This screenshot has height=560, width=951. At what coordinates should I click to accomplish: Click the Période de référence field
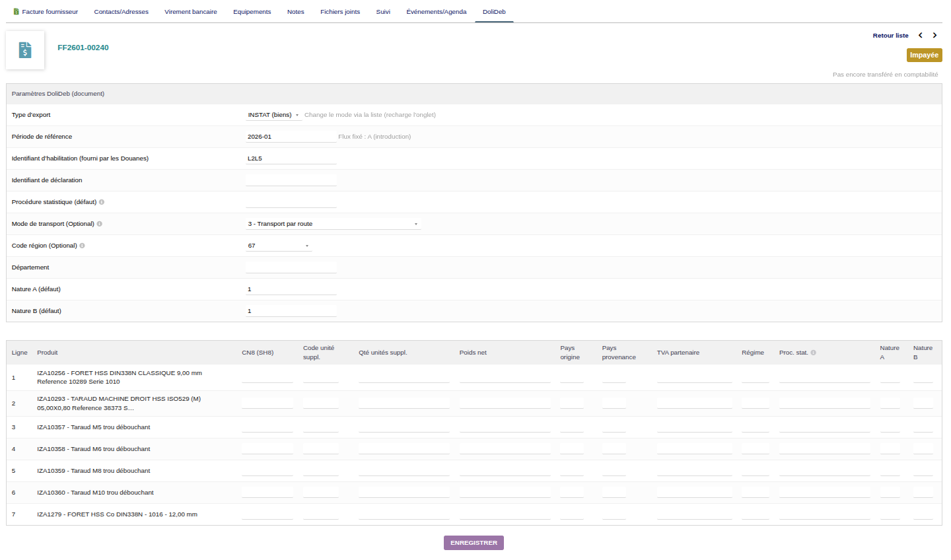[x=291, y=137]
